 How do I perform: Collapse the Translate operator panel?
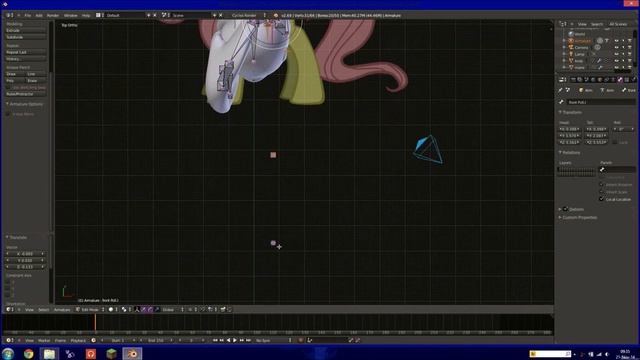coord(7,237)
